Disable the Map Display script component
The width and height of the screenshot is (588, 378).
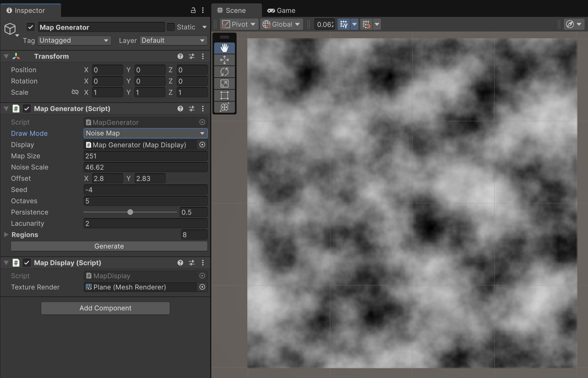tap(27, 263)
